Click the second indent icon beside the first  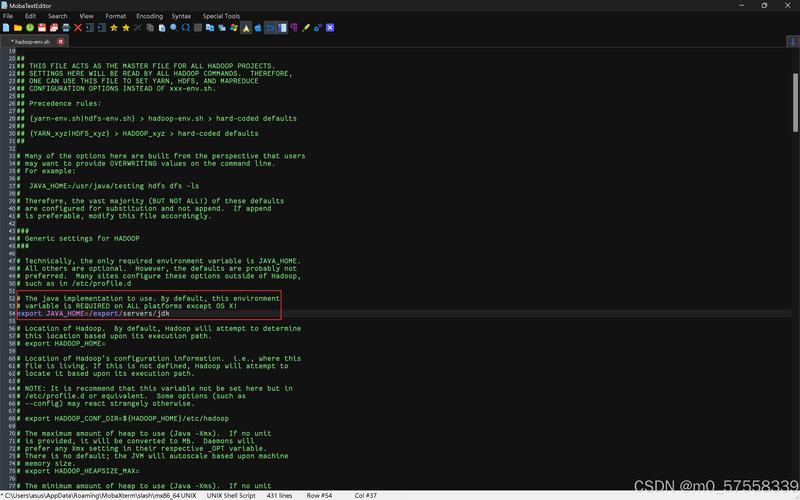point(102,28)
